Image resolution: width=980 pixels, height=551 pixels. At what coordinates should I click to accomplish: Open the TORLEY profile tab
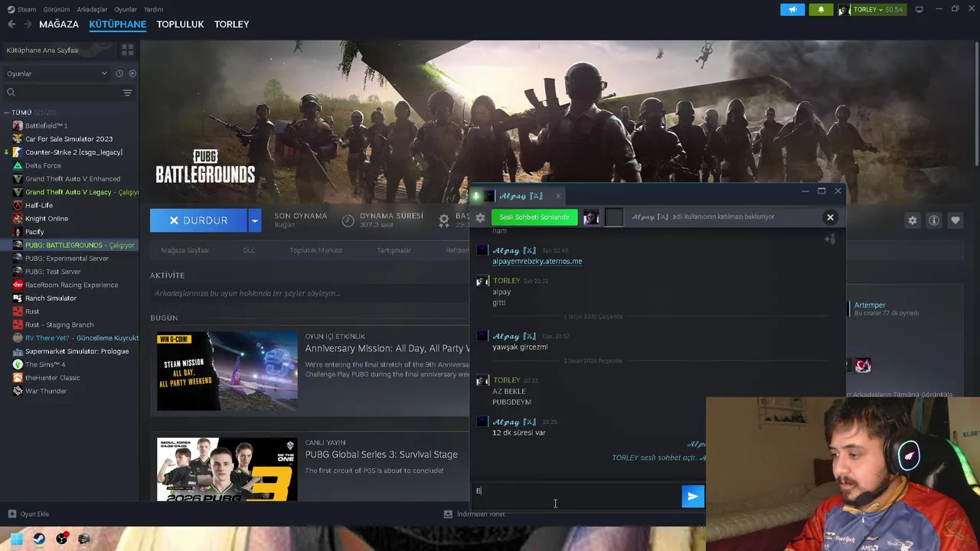231,24
